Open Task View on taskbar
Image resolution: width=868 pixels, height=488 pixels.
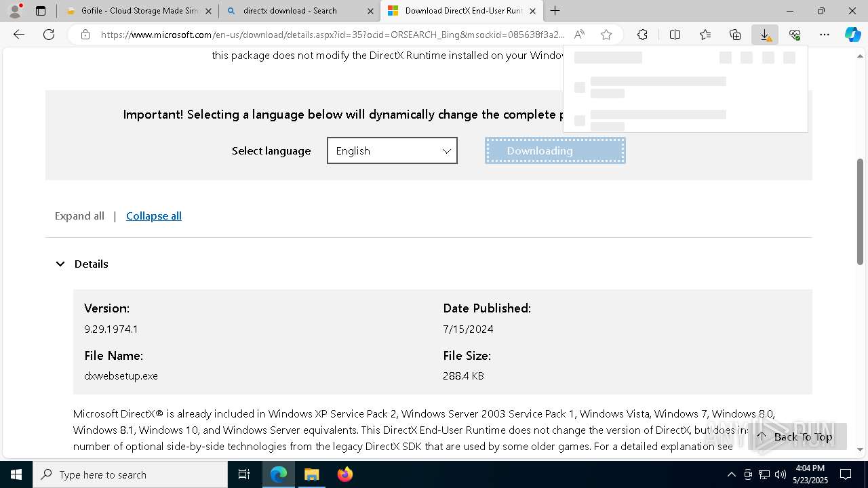click(x=244, y=474)
